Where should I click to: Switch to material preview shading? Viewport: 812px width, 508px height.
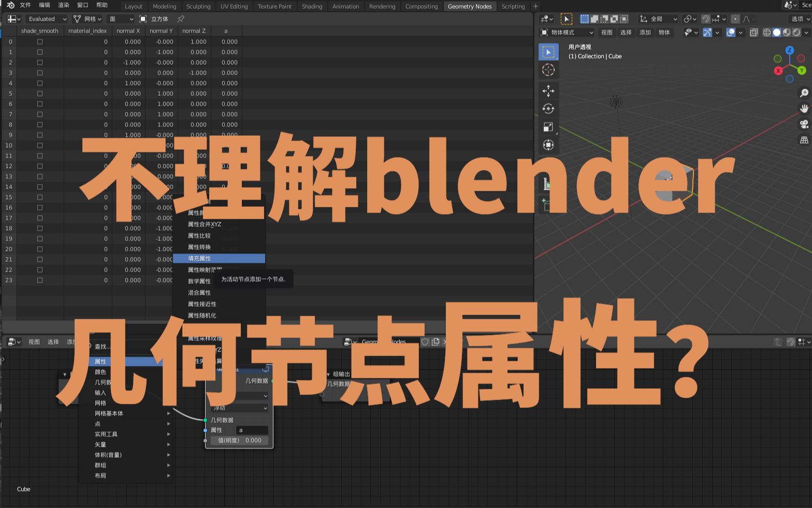pos(787,32)
